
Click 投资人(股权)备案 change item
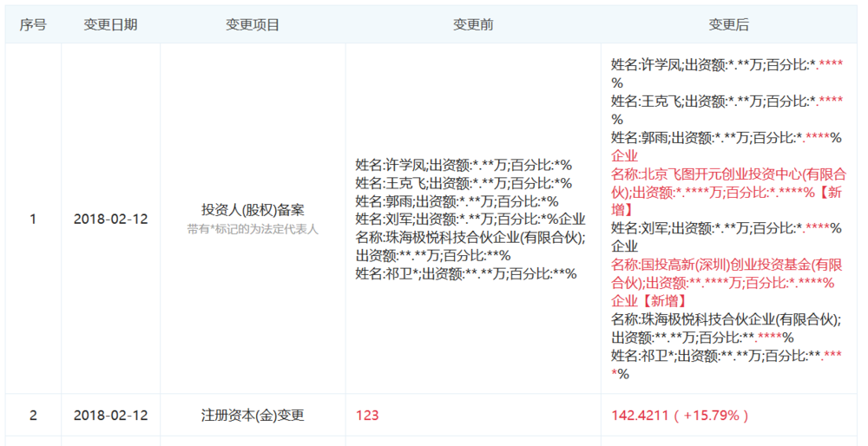tap(253, 210)
